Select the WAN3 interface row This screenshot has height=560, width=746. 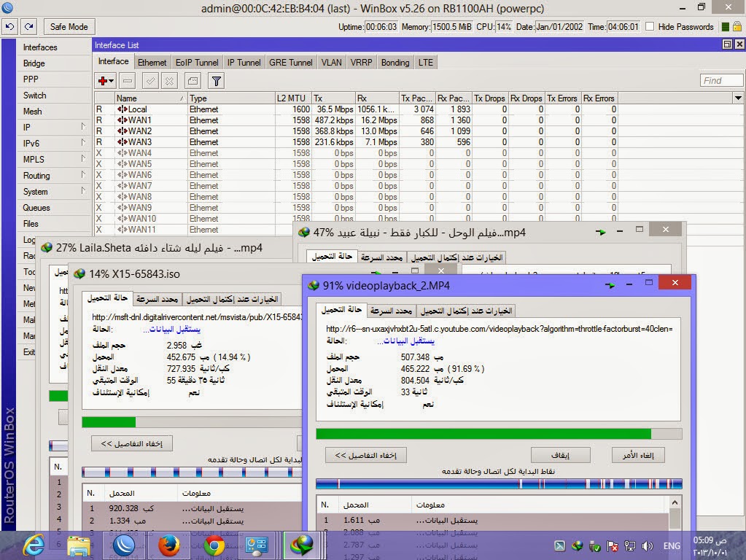click(x=356, y=142)
